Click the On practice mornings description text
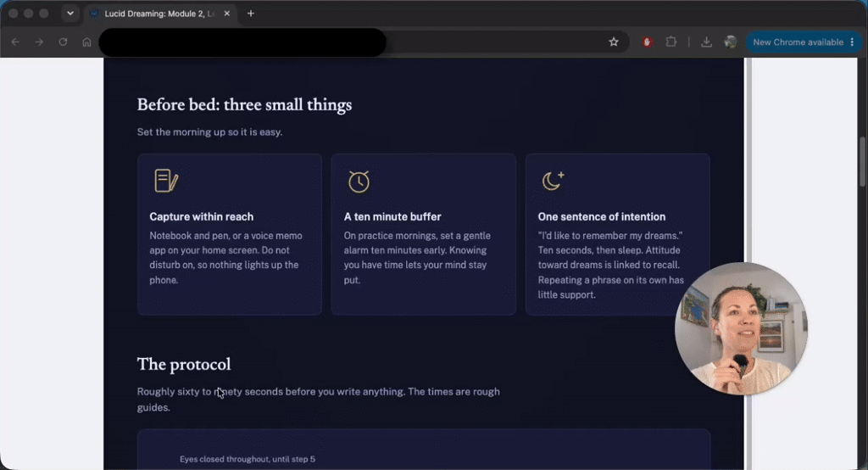Screen dimensions: 868x470 [x=417, y=258]
